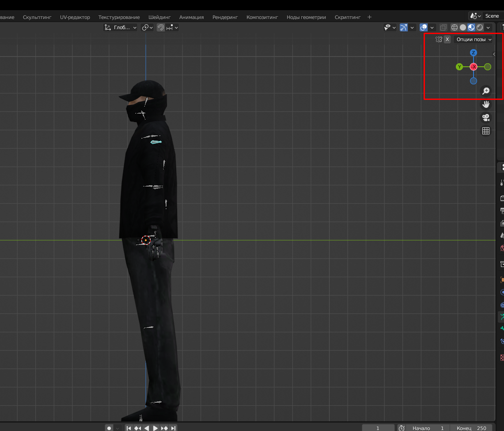Toggle the viewport gizmo display button
504x431 pixels.
point(403,27)
